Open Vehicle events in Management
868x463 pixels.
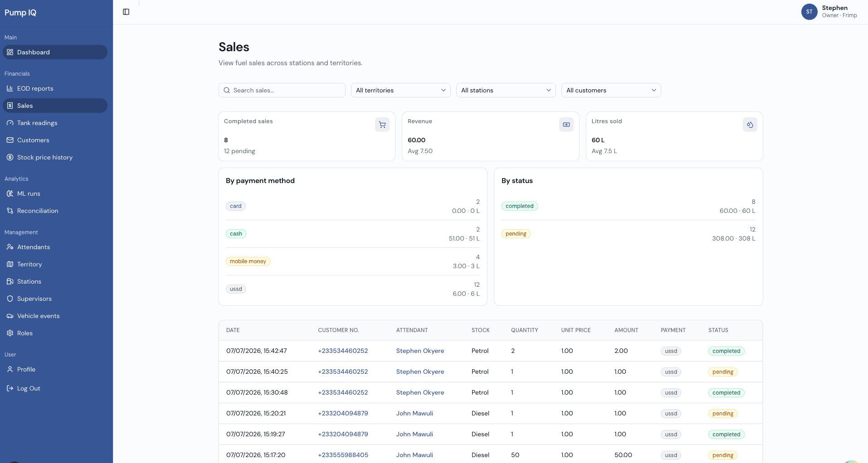[55, 316]
